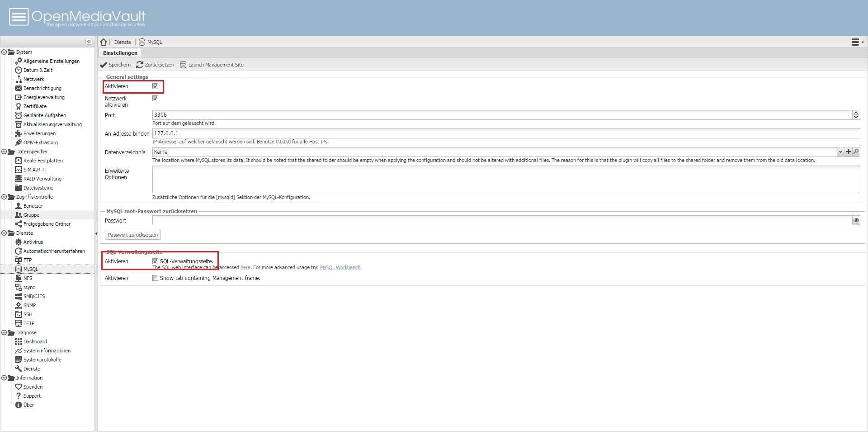Screen dimensions: 868x432
Task: Click the Über info icon
Action: [x=19, y=405]
